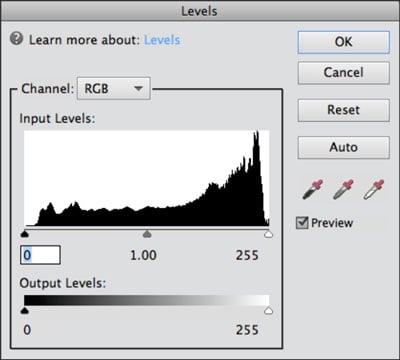Click the midtone 1.00 value

click(x=143, y=255)
